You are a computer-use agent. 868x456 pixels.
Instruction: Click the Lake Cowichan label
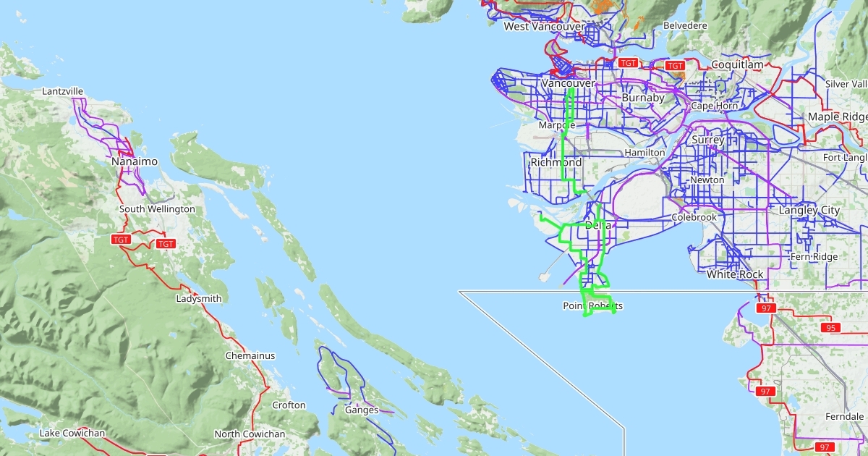tap(72, 434)
